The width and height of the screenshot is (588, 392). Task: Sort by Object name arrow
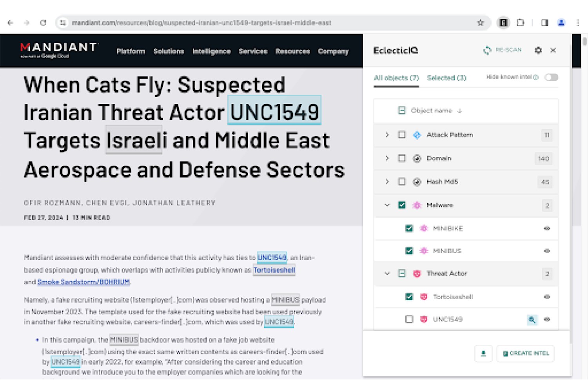[x=459, y=111]
